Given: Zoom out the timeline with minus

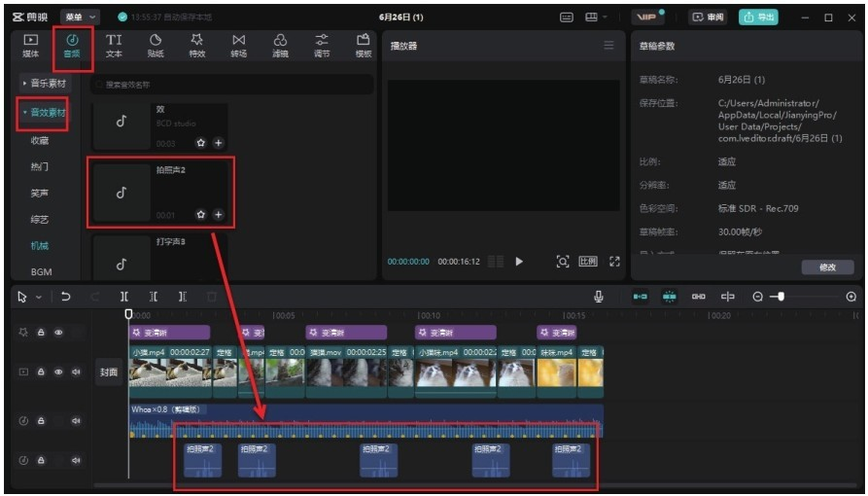Looking at the screenshot, I should 758,297.
